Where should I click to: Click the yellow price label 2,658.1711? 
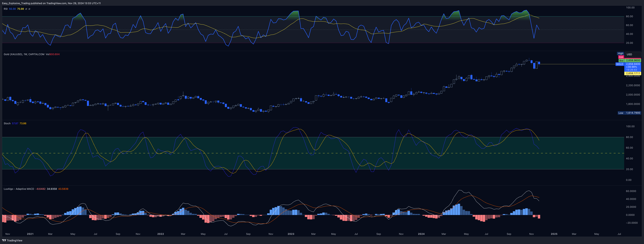pyautogui.click(x=633, y=73)
